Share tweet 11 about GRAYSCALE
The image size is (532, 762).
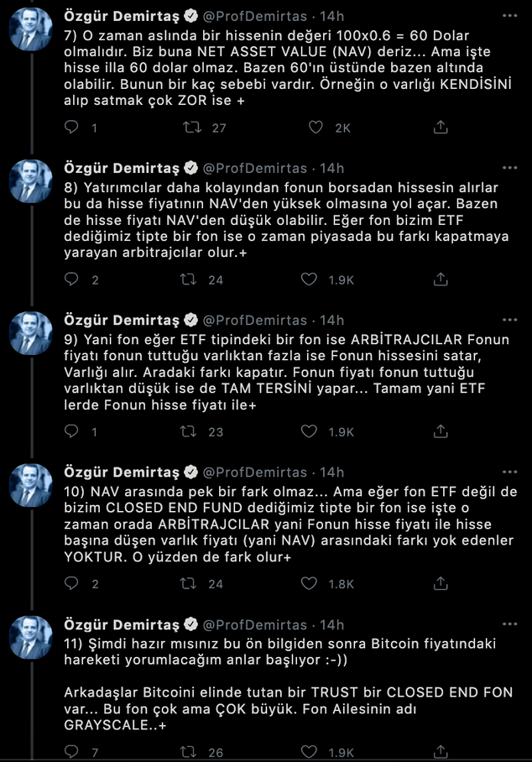(441, 753)
